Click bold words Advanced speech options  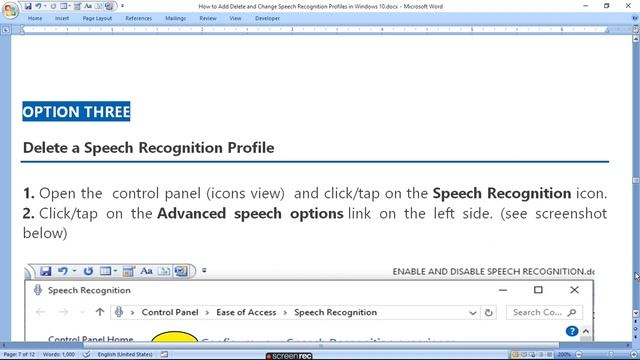pyautogui.click(x=250, y=213)
